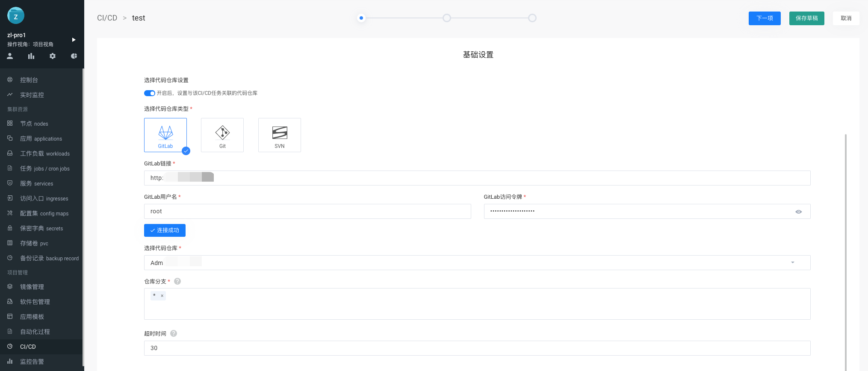Open the CI/CD sidebar menu item
Screen dimensions: 868x371
tap(28, 347)
